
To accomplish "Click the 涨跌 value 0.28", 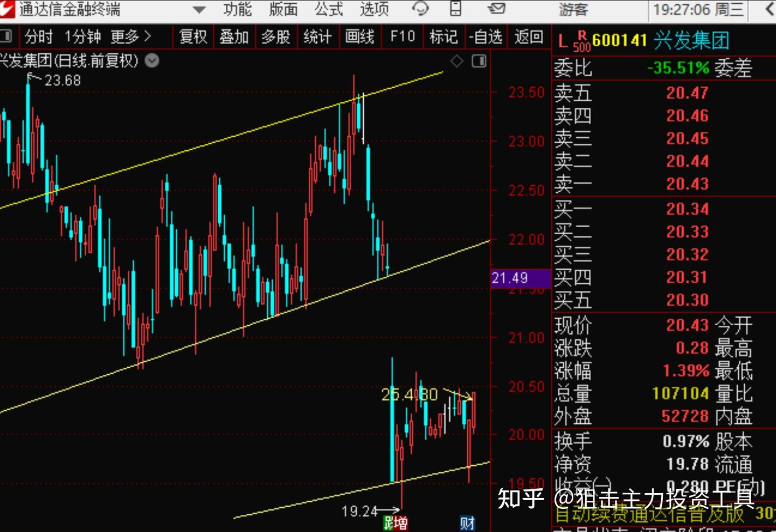I will [x=692, y=348].
